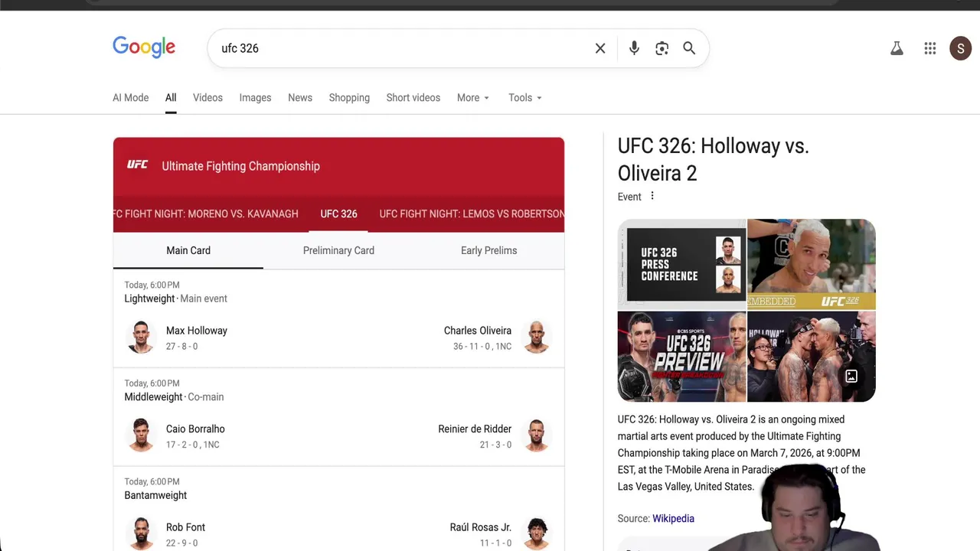Click Holloway's record '27 - 8 - 0'

(x=181, y=346)
